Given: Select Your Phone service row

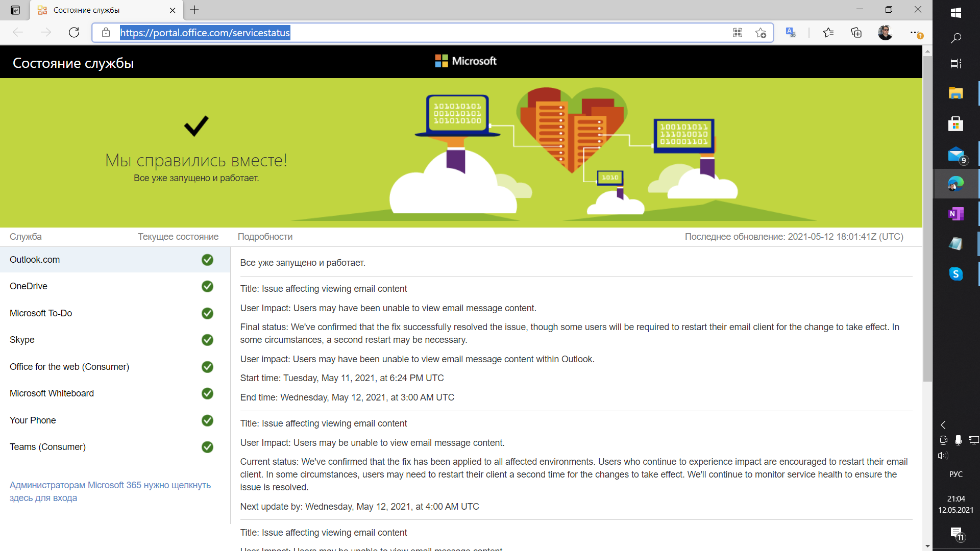Looking at the screenshot, I should [x=115, y=420].
